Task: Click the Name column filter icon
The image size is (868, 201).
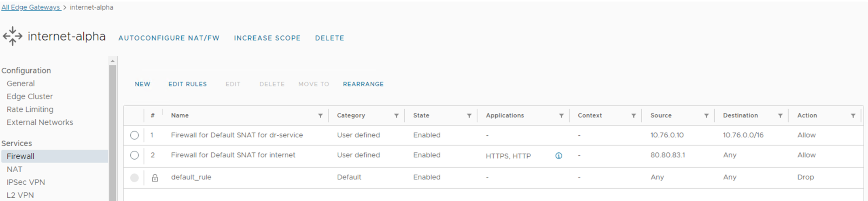Action: click(x=320, y=116)
